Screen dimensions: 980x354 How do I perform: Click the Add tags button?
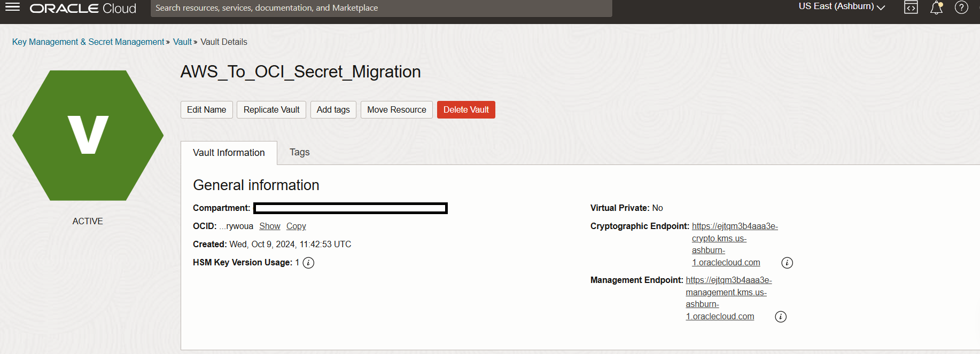click(333, 109)
